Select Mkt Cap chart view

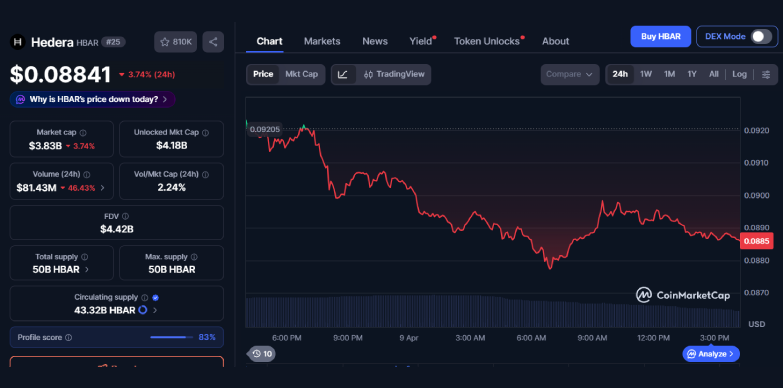click(x=302, y=74)
